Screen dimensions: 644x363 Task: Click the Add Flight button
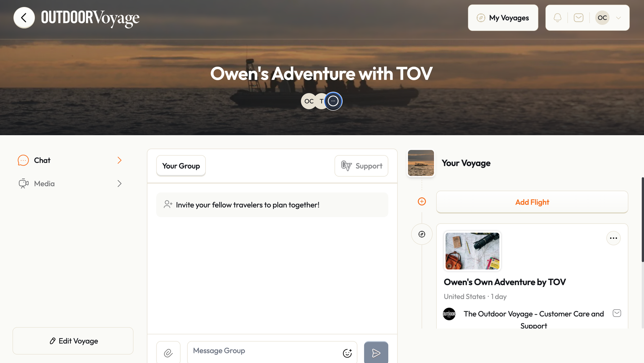532,202
